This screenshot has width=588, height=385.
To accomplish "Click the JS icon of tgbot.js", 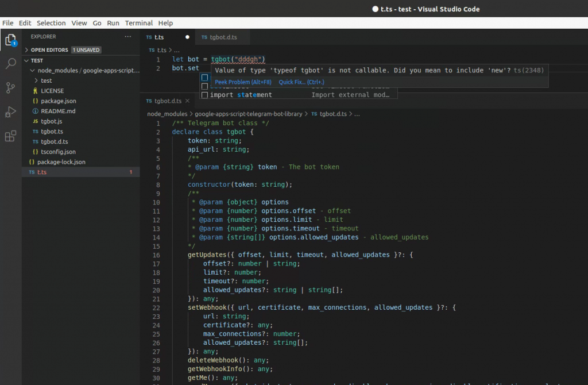I will [35, 121].
